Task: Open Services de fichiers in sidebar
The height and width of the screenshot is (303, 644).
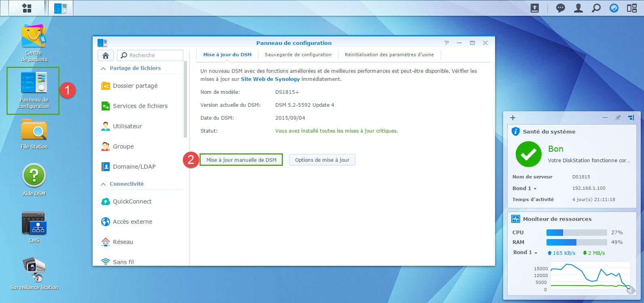Action: point(140,106)
